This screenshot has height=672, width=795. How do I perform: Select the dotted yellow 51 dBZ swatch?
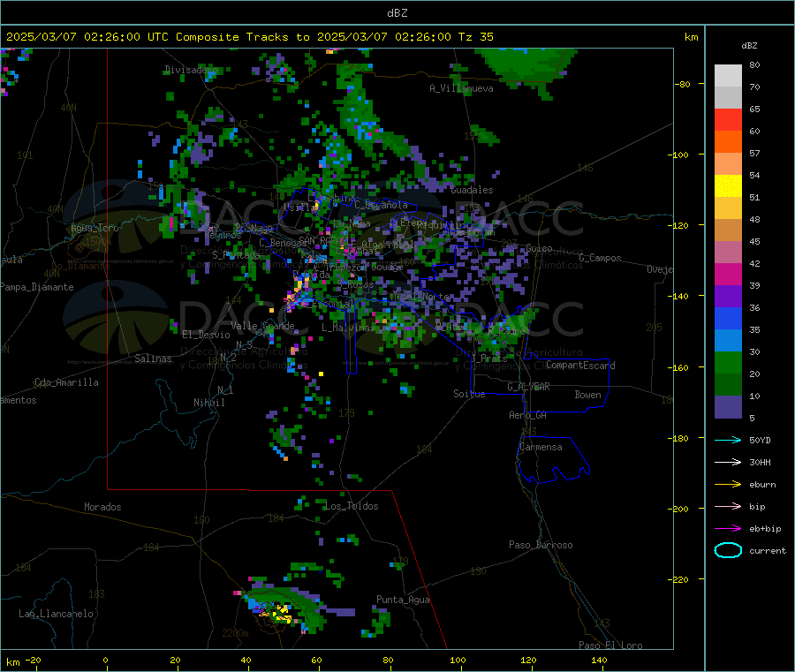pyautogui.click(x=728, y=186)
